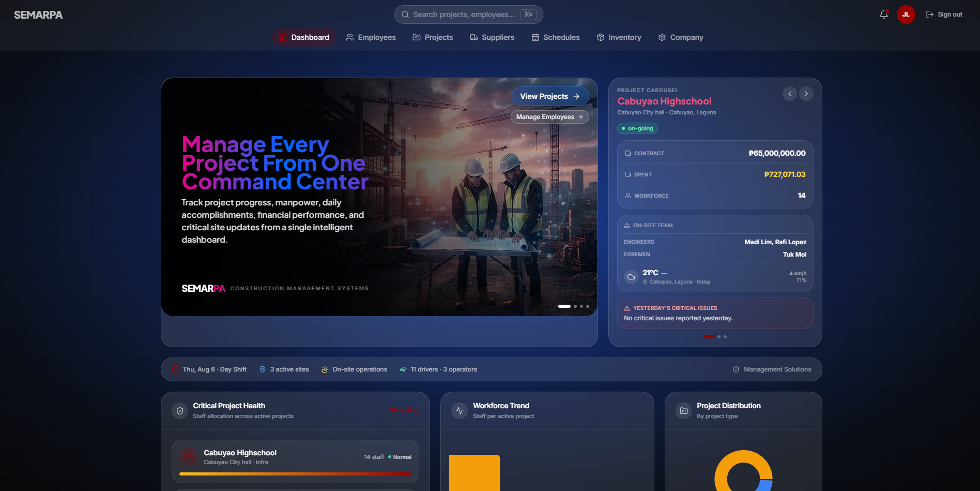Open the Inventory nav tab
This screenshot has width=980, height=491.
619,37
